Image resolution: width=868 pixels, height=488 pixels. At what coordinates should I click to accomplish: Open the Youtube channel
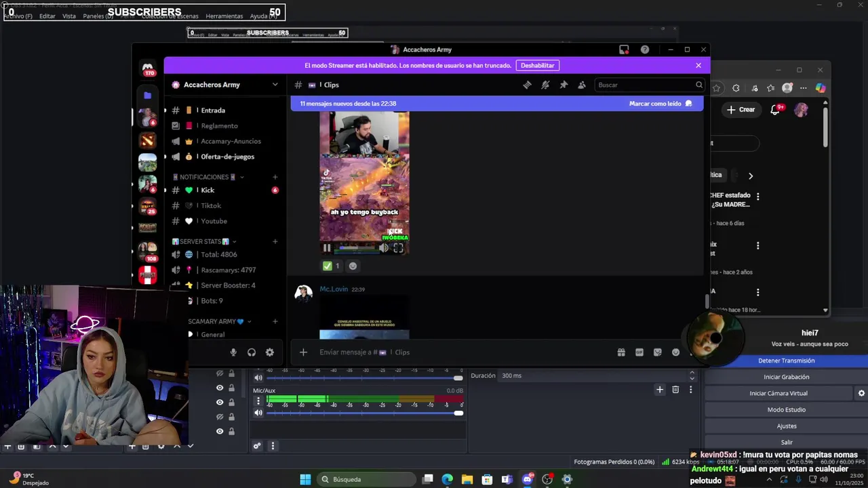222,221
